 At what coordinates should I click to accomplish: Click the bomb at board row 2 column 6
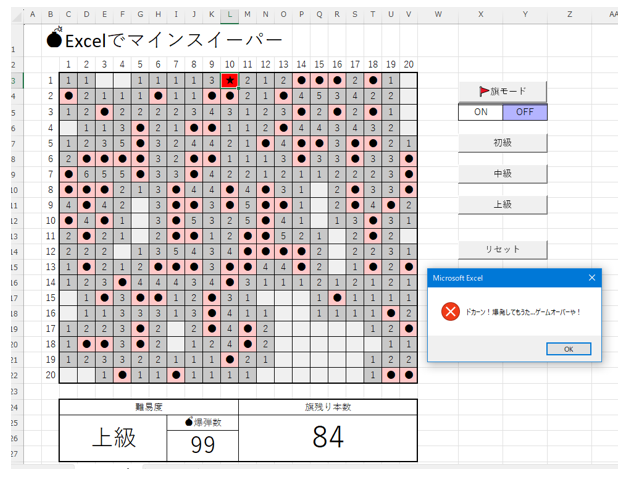[158, 96]
